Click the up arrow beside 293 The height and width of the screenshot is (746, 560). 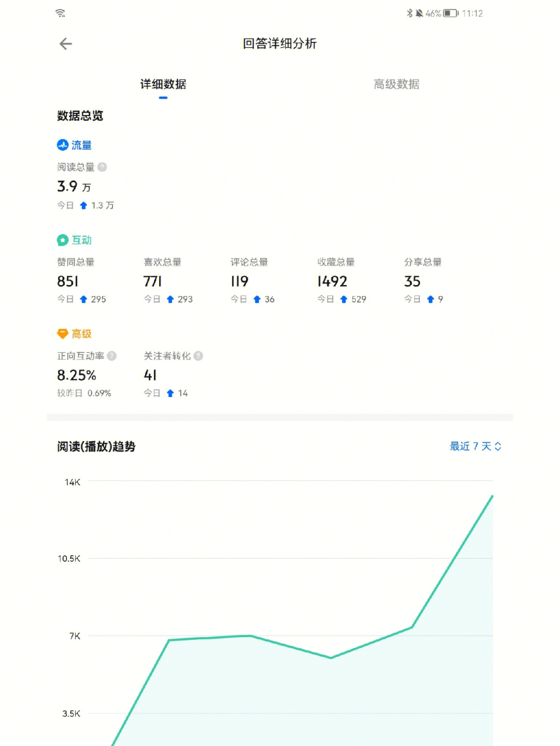170,299
